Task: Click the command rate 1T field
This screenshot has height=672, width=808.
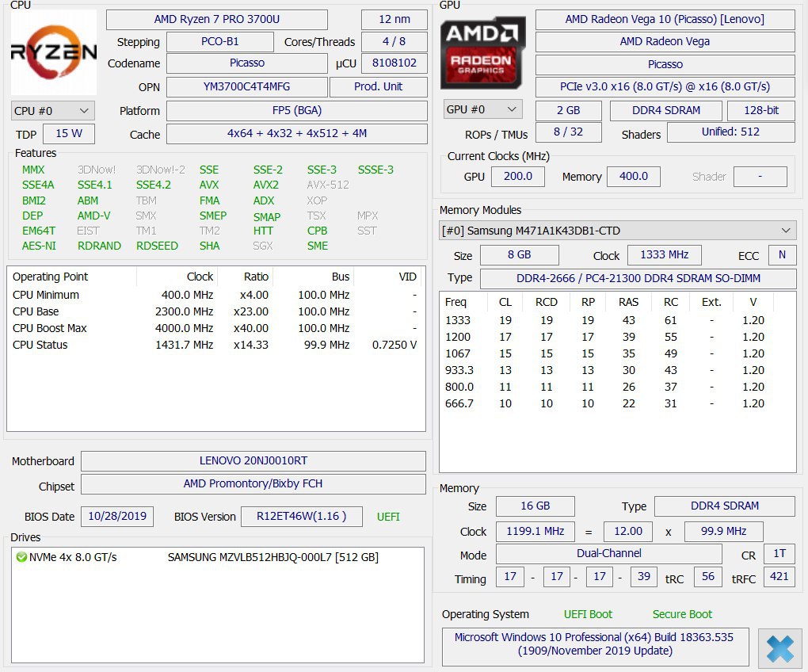Action: coord(779,553)
